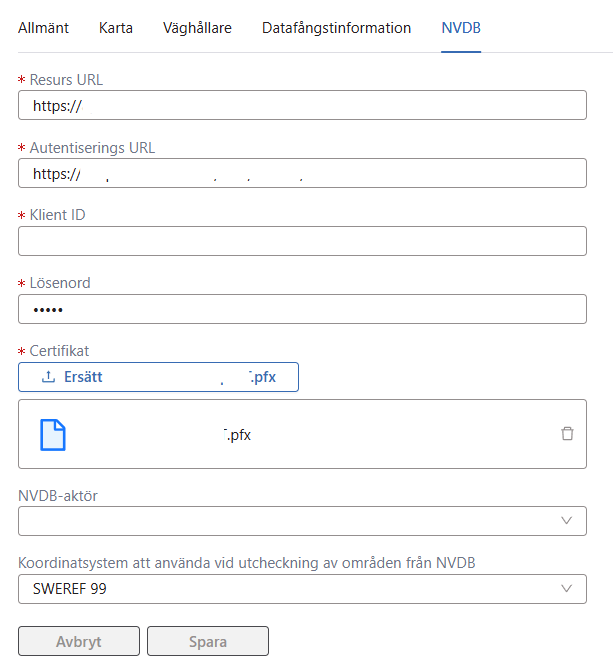The height and width of the screenshot is (663, 613).
Task: Click the blue certificate file icon
Action: tap(53, 434)
